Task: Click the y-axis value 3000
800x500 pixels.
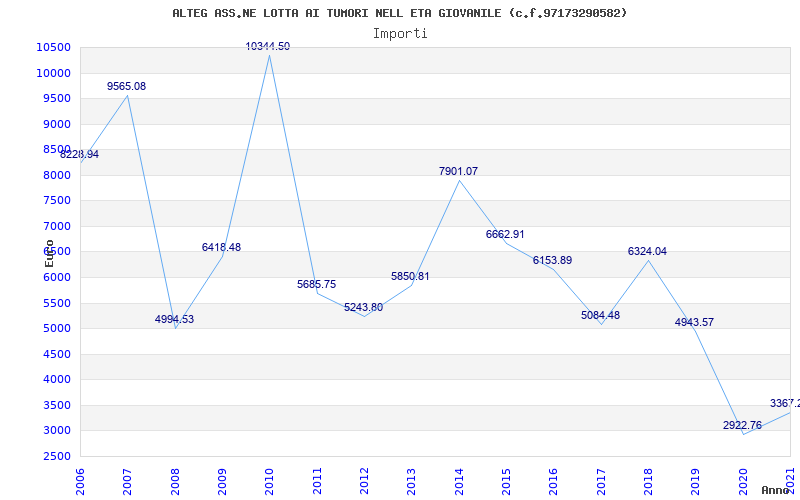Action: click(56, 430)
